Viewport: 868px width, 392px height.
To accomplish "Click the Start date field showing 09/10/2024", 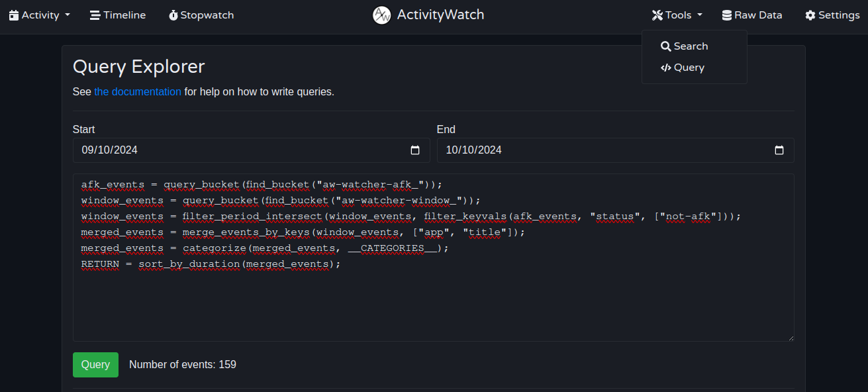I will (x=252, y=150).
